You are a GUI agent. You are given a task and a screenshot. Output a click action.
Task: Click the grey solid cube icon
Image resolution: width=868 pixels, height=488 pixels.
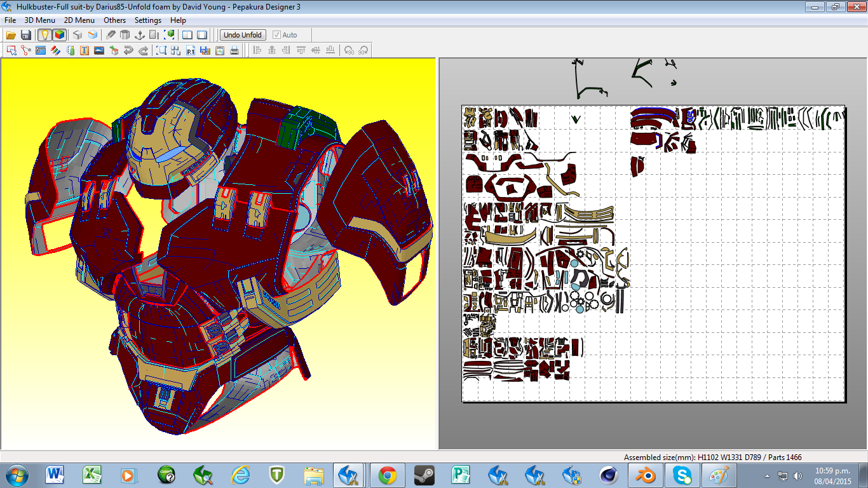click(x=77, y=35)
